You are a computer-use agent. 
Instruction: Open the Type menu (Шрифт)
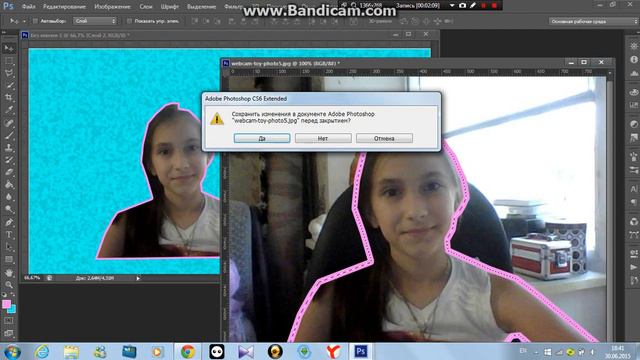[169, 7]
